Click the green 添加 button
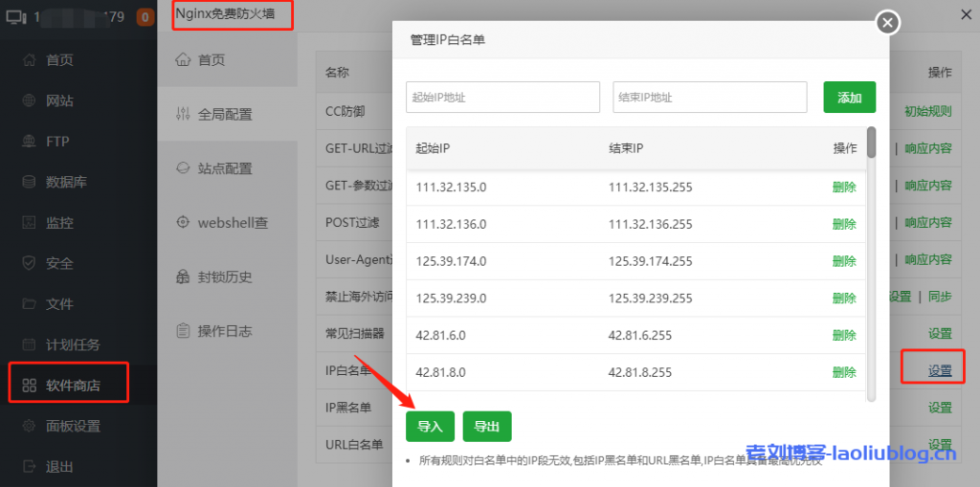Image resolution: width=980 pixels, height=487 pixels. pyautogui.click(x=850, y=97)
